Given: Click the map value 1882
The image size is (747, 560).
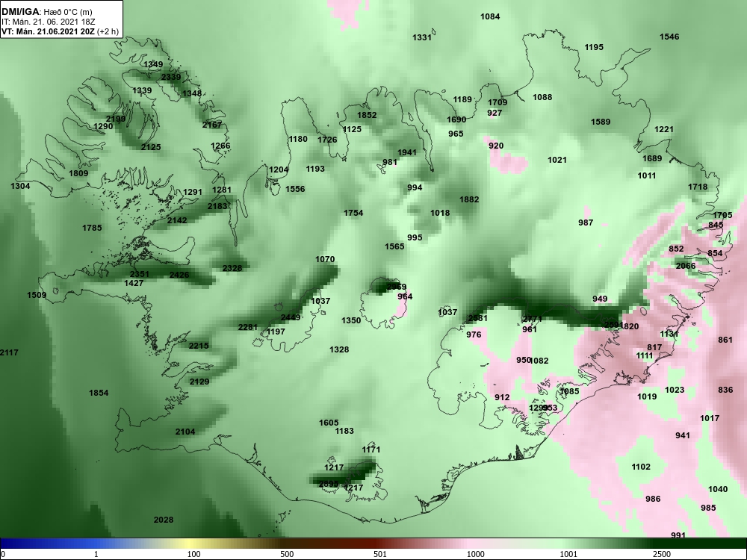Looking at the screenshot, I should click(469, 199).
